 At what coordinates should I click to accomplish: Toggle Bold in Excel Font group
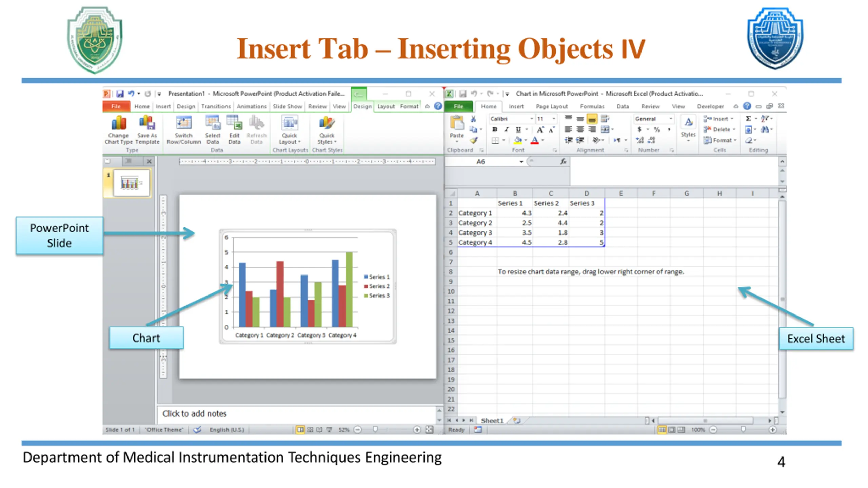pos(495,129)
